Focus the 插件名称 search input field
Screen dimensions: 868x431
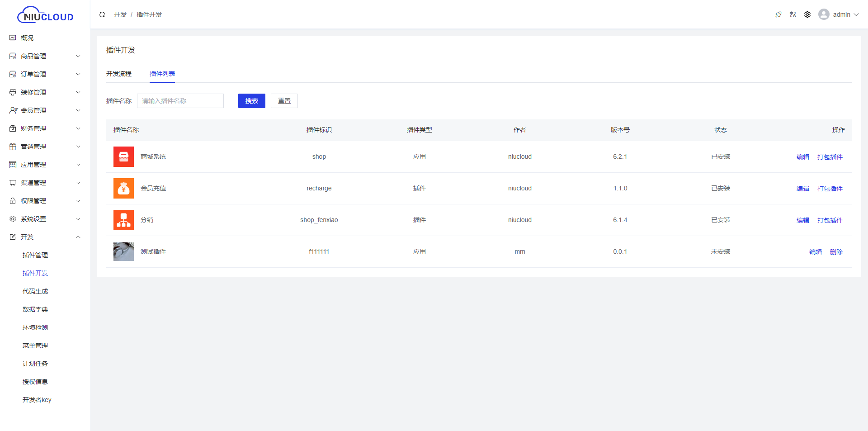180,101
